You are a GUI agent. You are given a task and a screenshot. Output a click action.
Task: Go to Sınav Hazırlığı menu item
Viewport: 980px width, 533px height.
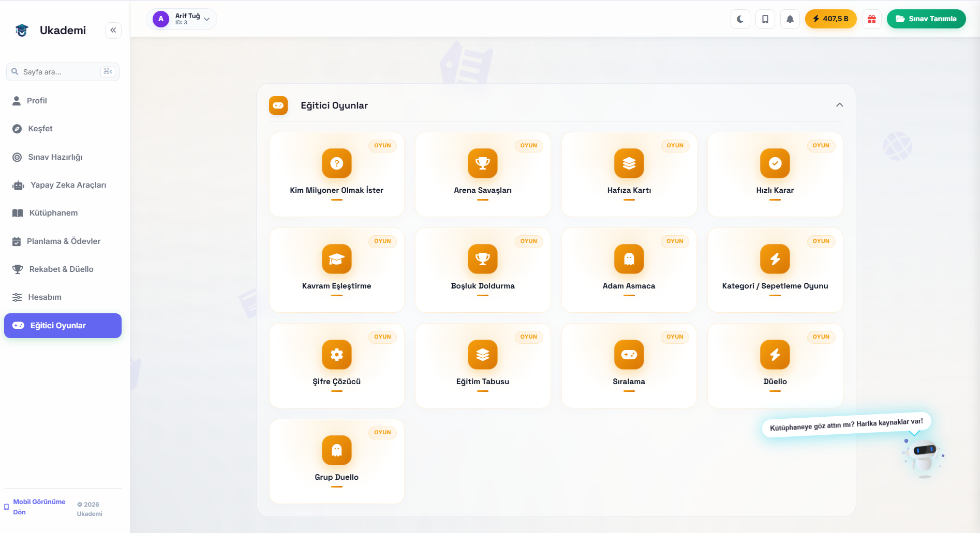click(x=63, y=157)
